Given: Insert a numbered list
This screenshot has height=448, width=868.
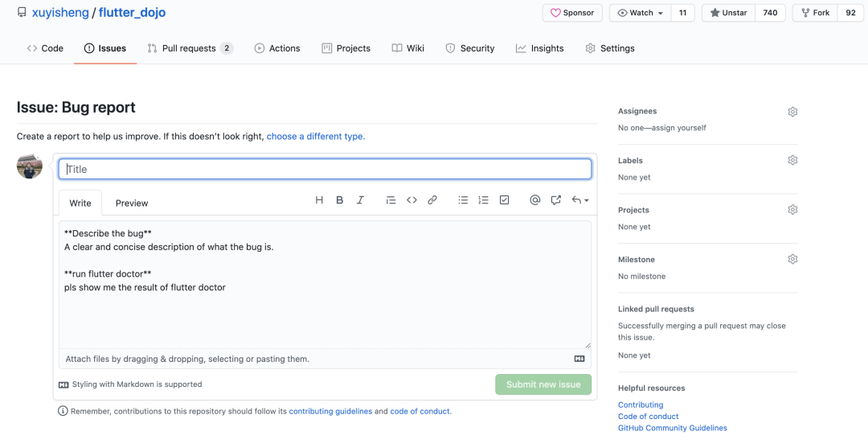Looking at the screenshot, I should (x=483, y=200).
